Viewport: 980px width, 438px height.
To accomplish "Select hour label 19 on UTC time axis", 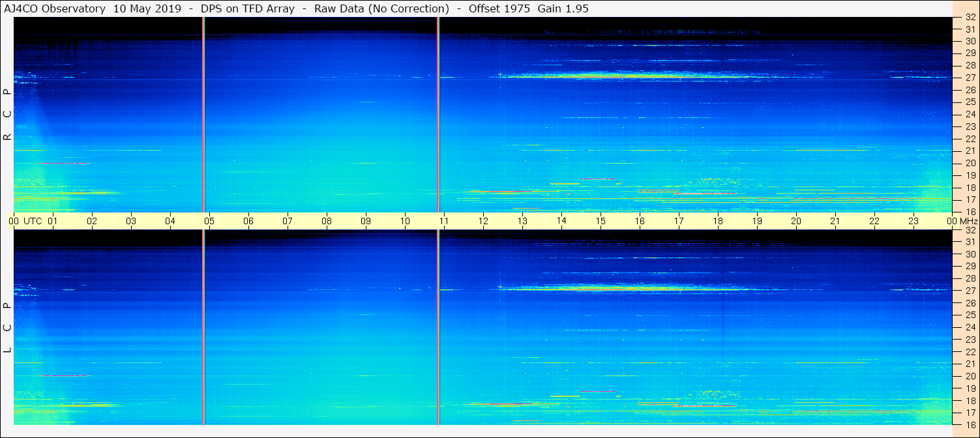I will (x=757, y=221).
